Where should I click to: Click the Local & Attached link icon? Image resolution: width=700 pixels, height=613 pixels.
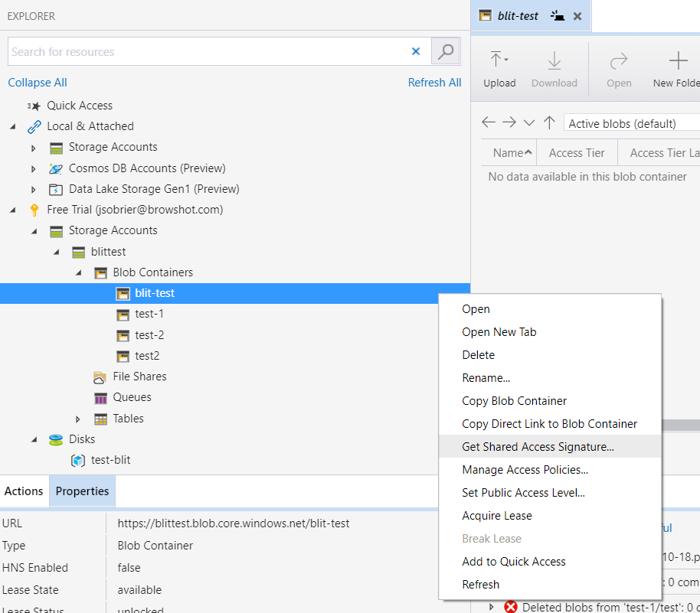coord(34,127)
